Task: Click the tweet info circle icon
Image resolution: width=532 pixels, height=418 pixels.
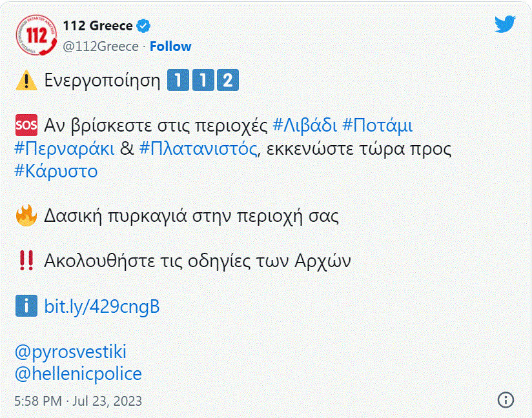Action: click(x=507, y=398)
